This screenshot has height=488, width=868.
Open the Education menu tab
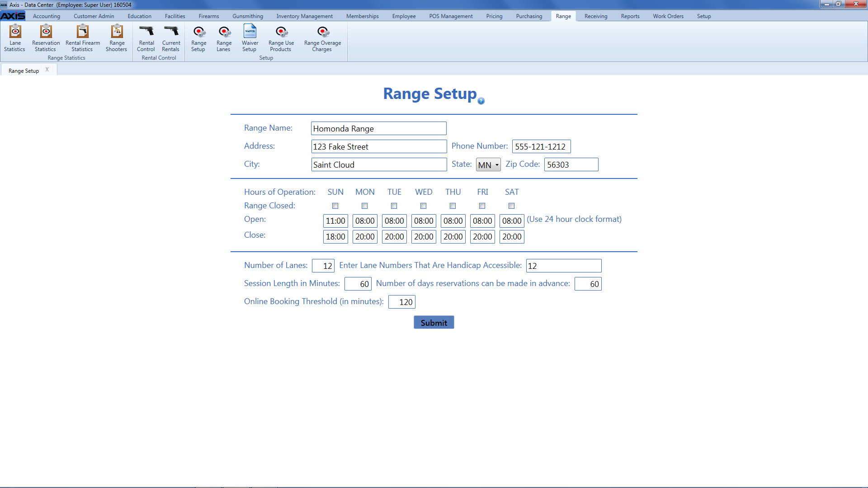(140, 16)
